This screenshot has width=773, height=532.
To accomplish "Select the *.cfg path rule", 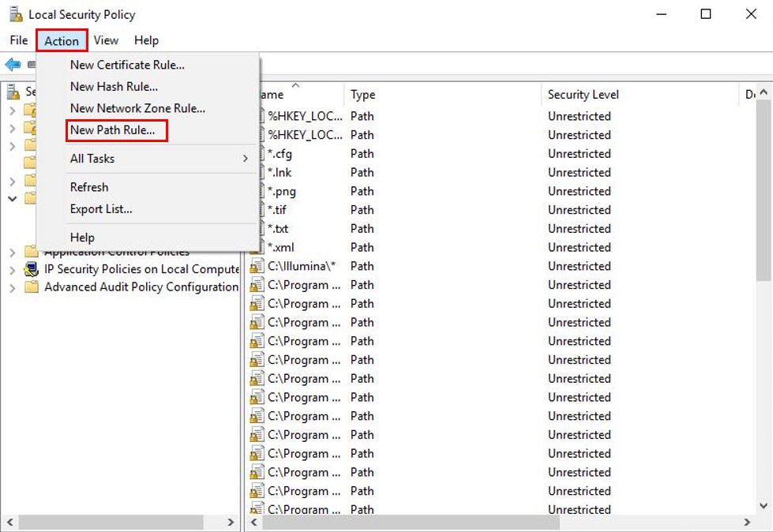I will point(280,154).
